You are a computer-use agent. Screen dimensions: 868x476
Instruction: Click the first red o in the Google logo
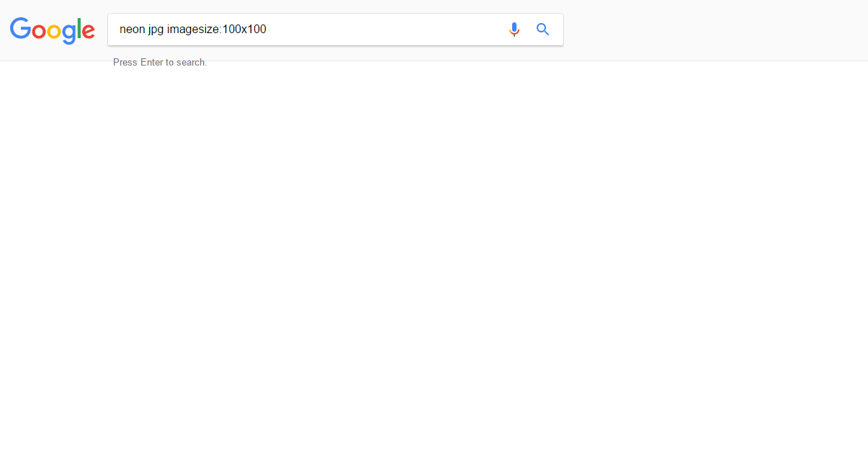pyautogui.click(x=39, y=31)
